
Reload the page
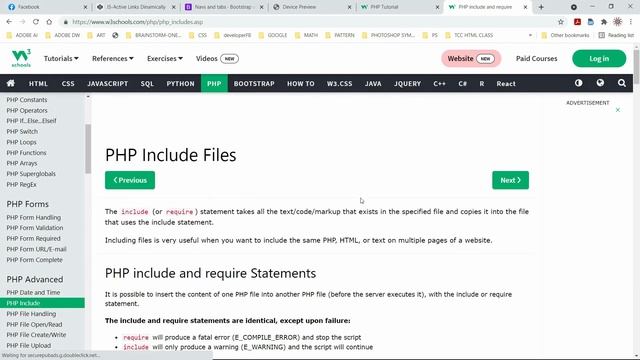click(x=36, y=22)
